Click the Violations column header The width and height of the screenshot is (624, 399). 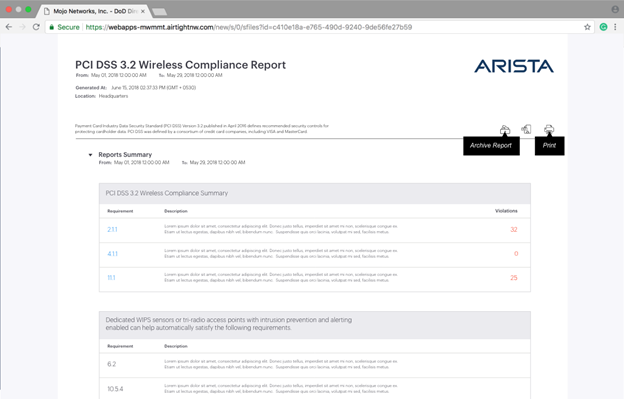click(x=506, y=211)
